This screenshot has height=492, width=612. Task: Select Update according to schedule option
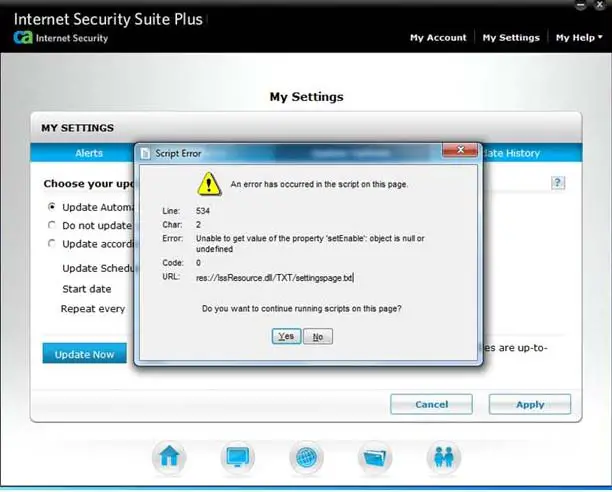[x=52, y=243]
